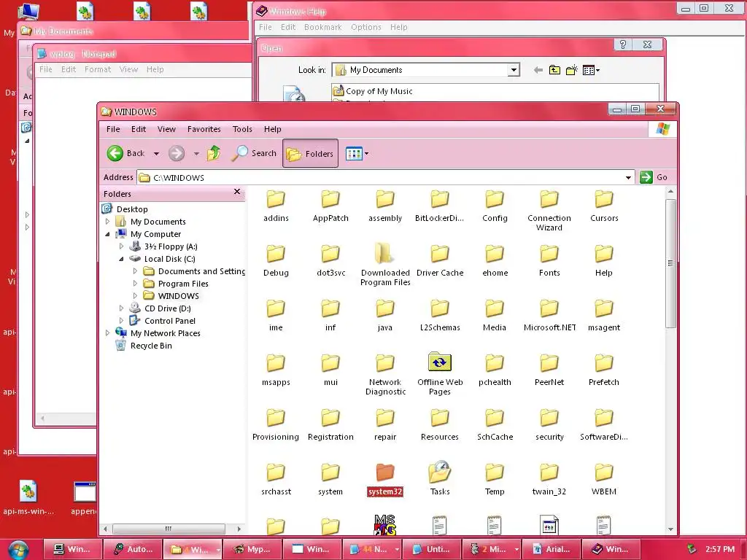Click the 2:57 PM taskbar clock

pyautogui.click(x=720, y=549)
